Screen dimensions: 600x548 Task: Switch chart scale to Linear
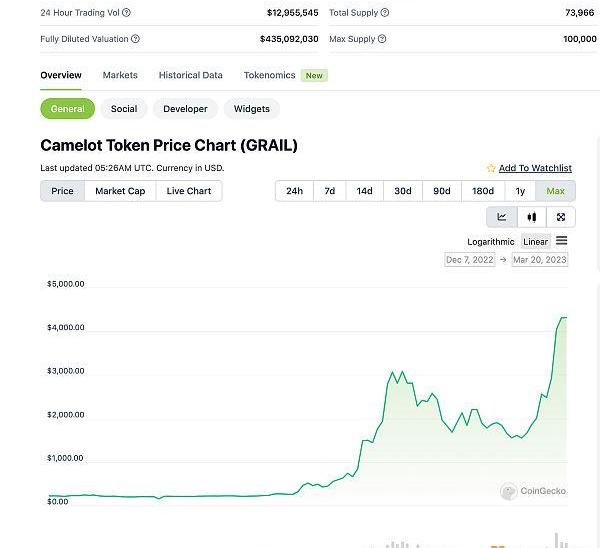[536, 241]
